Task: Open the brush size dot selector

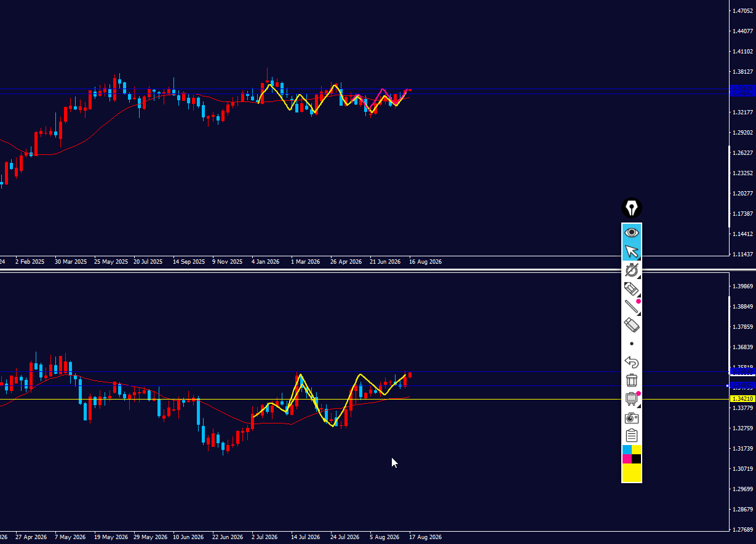Action: pos(632,344)
